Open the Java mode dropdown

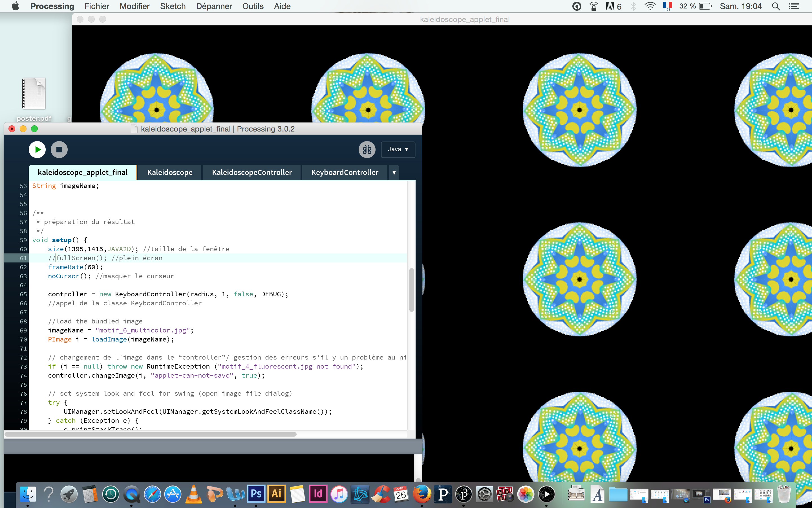[398, 150]
